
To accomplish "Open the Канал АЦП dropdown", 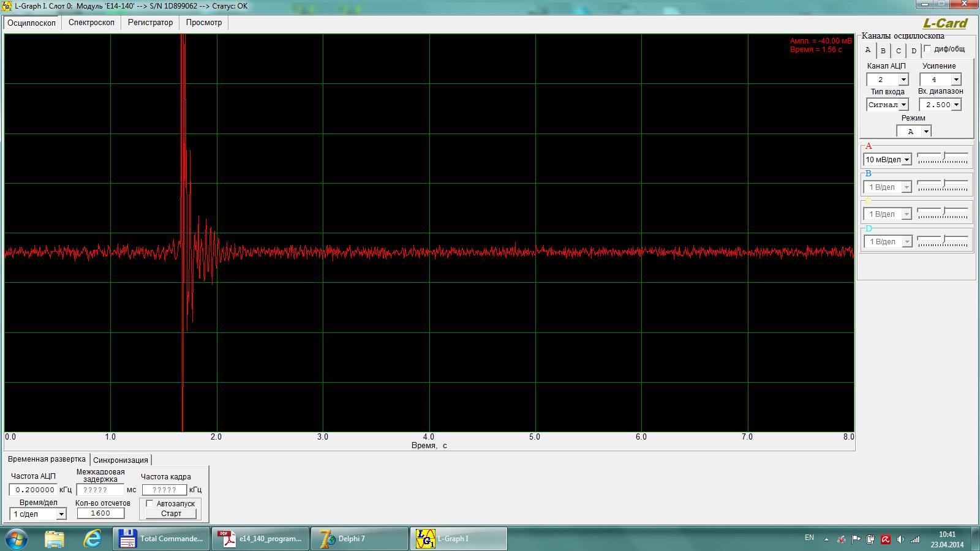I will pyautogui.click(x=903, y=80).
